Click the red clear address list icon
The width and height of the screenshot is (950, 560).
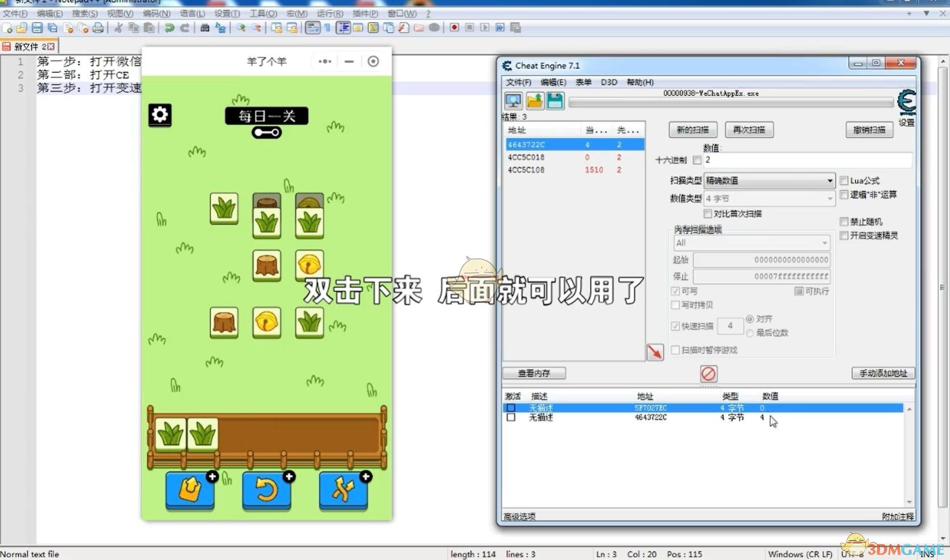click(x=708, y=374)
